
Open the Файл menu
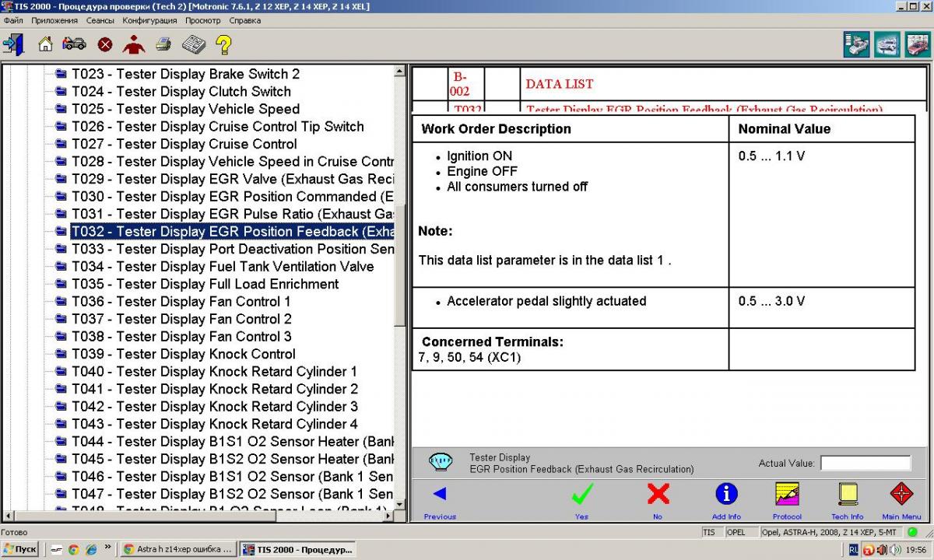(x=13, y=20)
